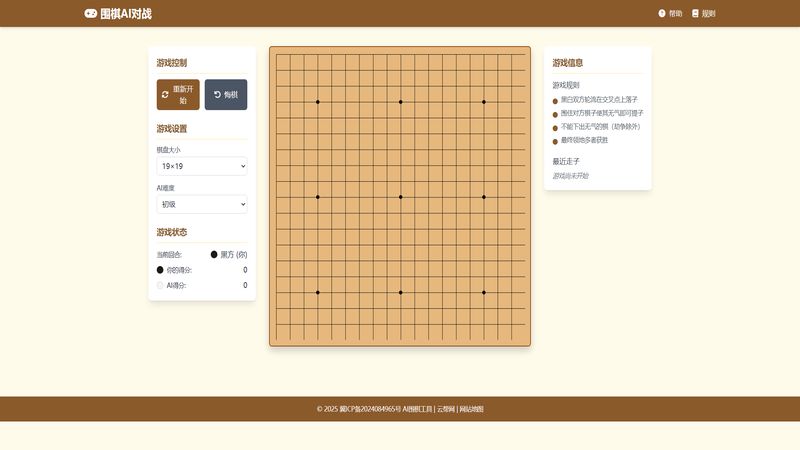Click the white stone icon beside AI得分
Image resolution: width=800 pixels, height=450 pixels.
(160, 286)
